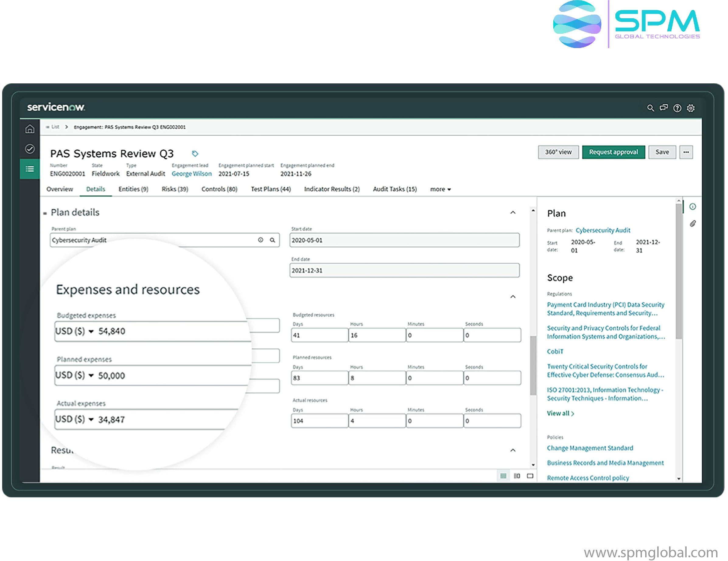This screenshot has width=728, height=561.
Task: Open the conversations icon in the top bar
Action: [x=664, y=108]
